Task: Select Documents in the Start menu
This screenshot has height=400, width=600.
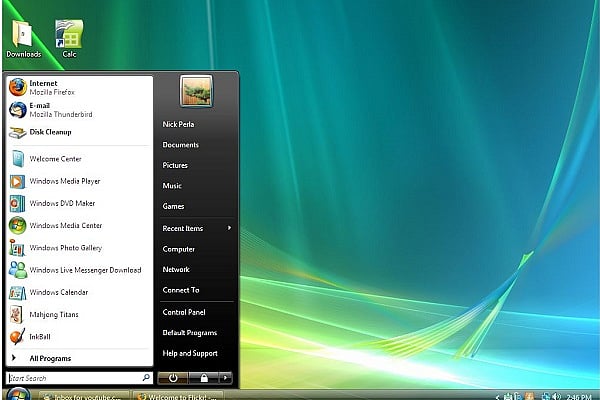Action: (x=181, y=145)
